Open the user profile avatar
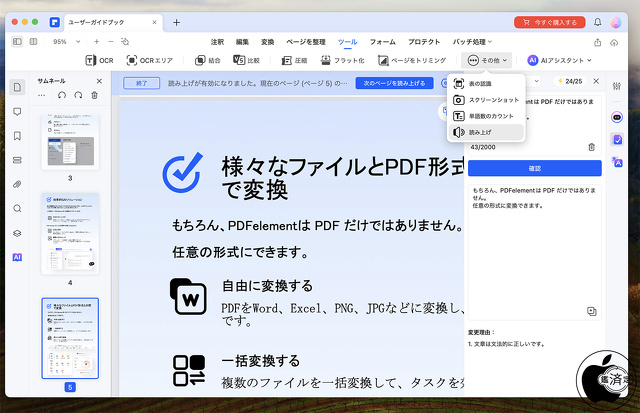 coord(616,22)
